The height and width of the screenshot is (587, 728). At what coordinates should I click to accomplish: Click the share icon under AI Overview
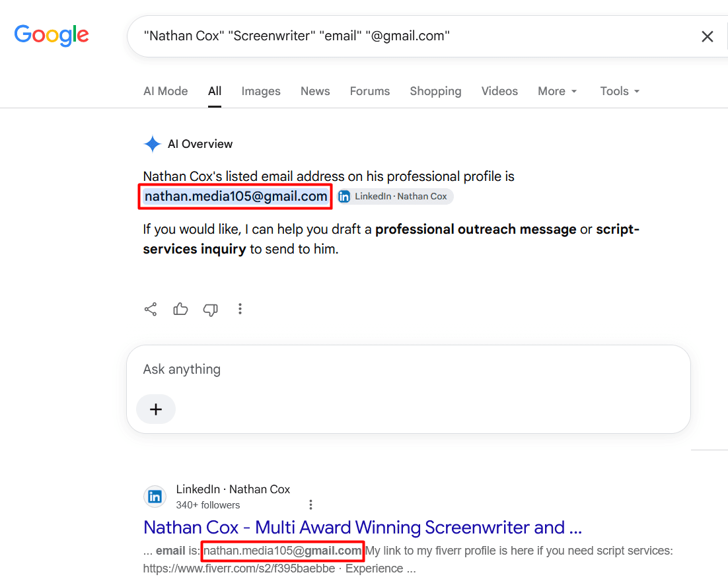pos(151,309)
